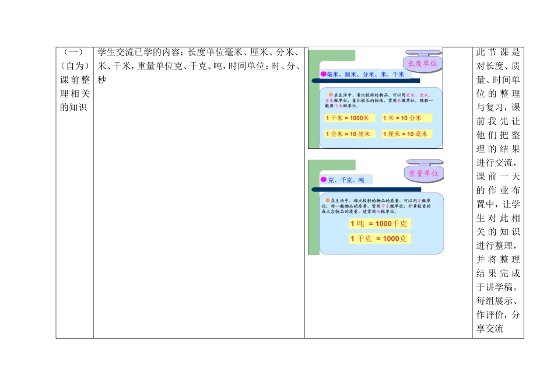Click the single character '秒' line

(x=102, y=80)
